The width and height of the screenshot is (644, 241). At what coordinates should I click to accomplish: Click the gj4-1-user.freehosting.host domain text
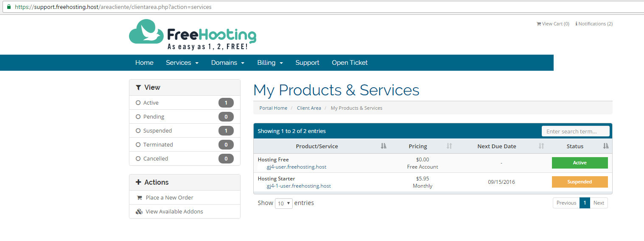point(298,186)
